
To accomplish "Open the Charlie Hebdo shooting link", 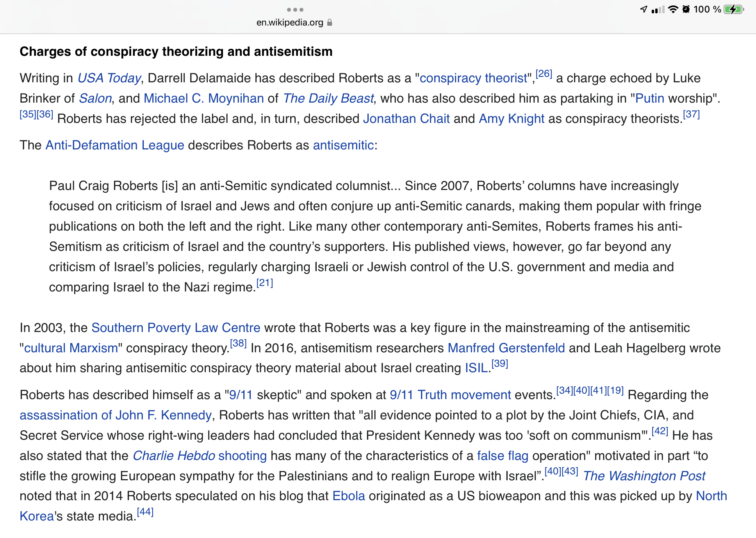I will coord(200,456).
